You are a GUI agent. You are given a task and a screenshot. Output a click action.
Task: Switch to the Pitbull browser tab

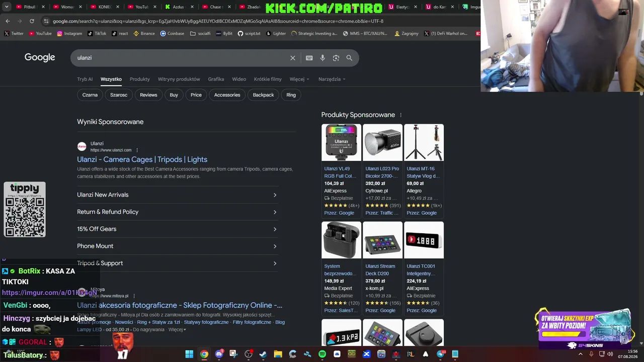30,7
